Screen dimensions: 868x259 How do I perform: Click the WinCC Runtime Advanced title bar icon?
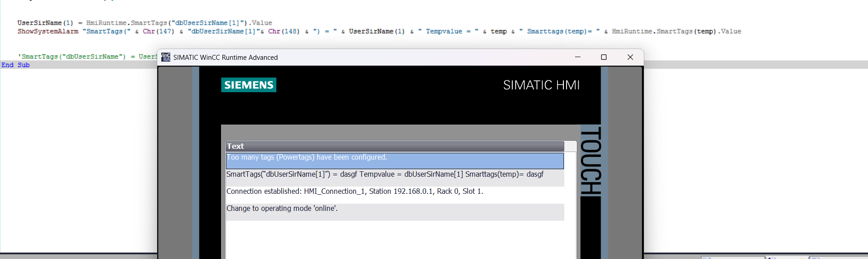[166, 57]
